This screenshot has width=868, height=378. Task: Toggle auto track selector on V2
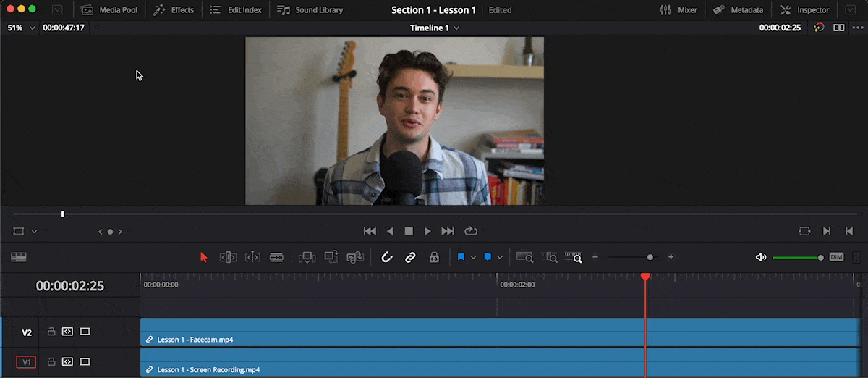click(x=67, y=332)
